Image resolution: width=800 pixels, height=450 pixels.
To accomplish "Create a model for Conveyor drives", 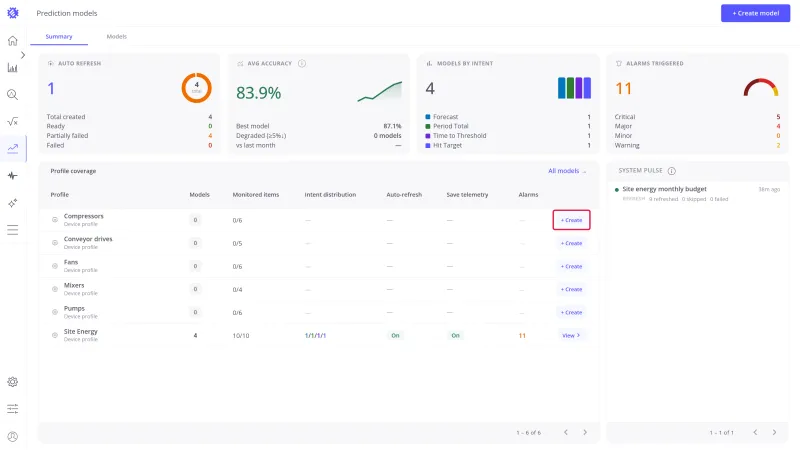I will [571, 243].
